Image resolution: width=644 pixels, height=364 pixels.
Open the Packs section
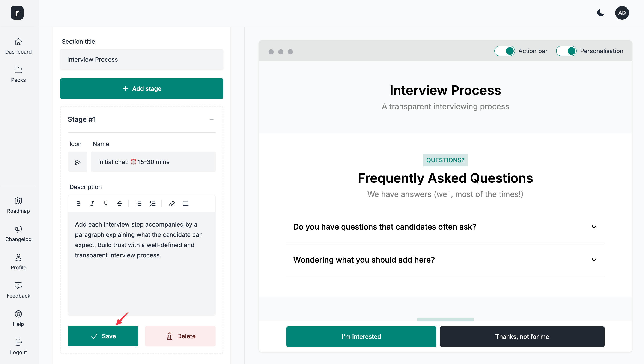[x=18, y=74]
